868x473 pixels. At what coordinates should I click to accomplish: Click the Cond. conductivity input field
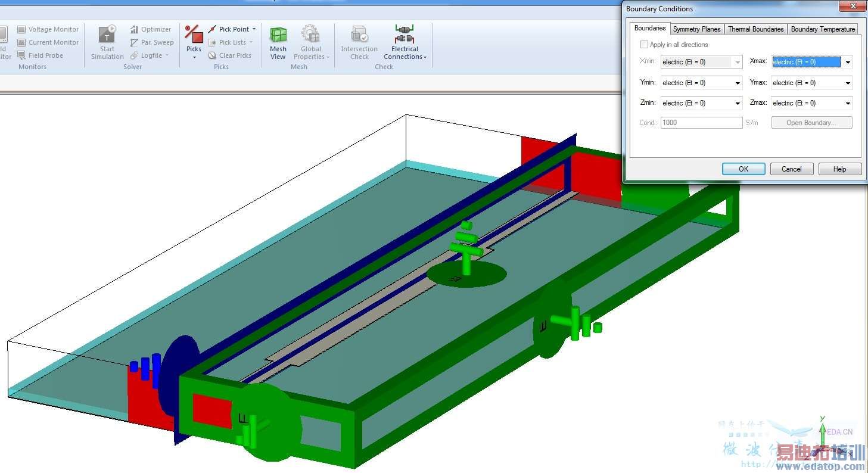701,123
